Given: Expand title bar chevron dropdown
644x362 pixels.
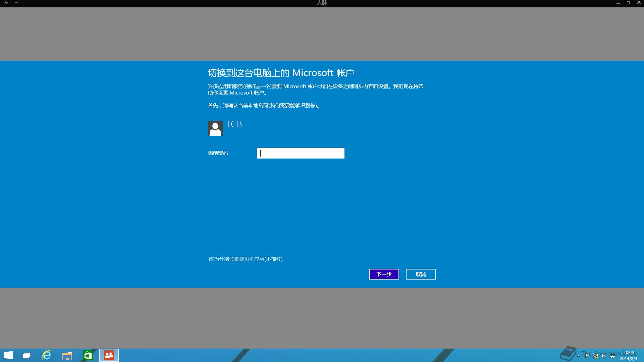Looking at the screenshot, I should point(6,3).
